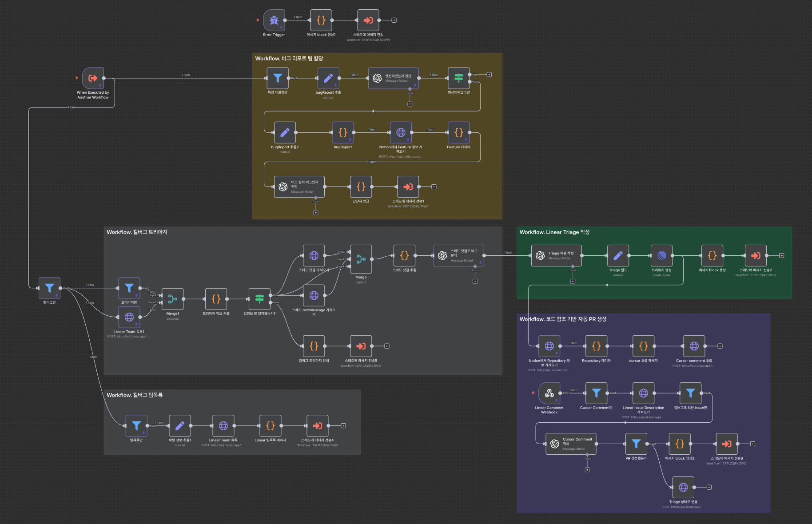812x524 pixels.
Task: Open the Notion에서 Feature 정보 가져오기 HTTP node
Action: pyautogui.click(x=401, y=133)
